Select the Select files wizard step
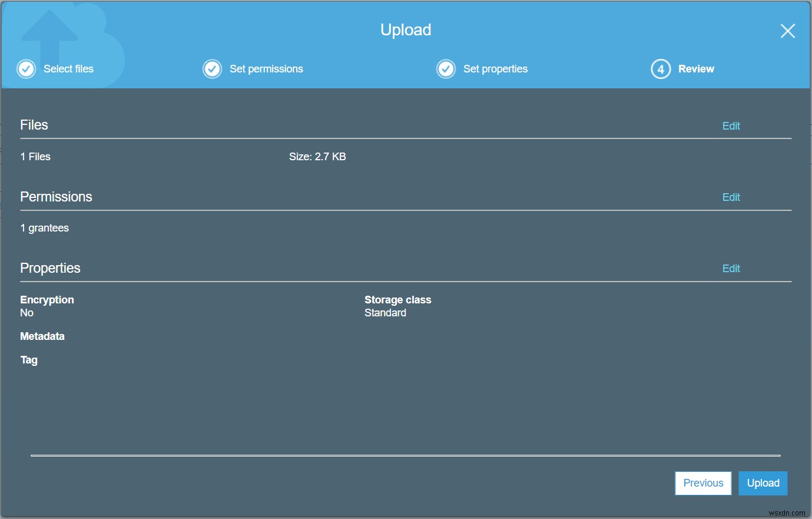 click(68, 69)
